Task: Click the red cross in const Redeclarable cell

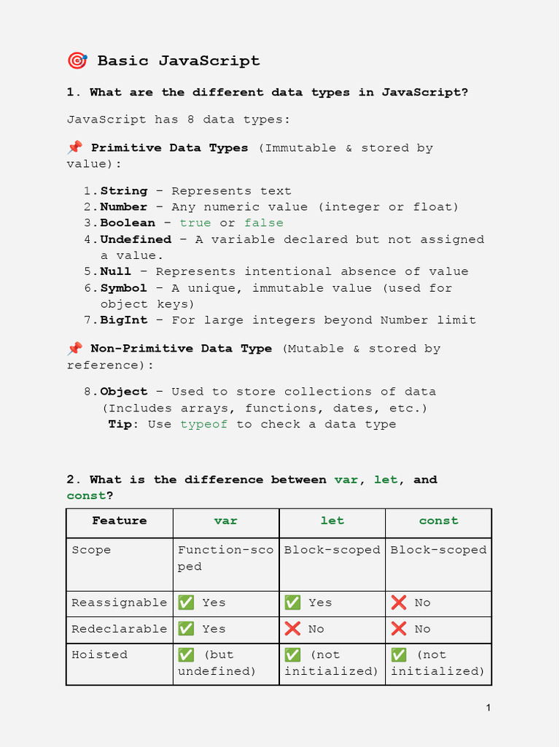Action: pos(399,629)
